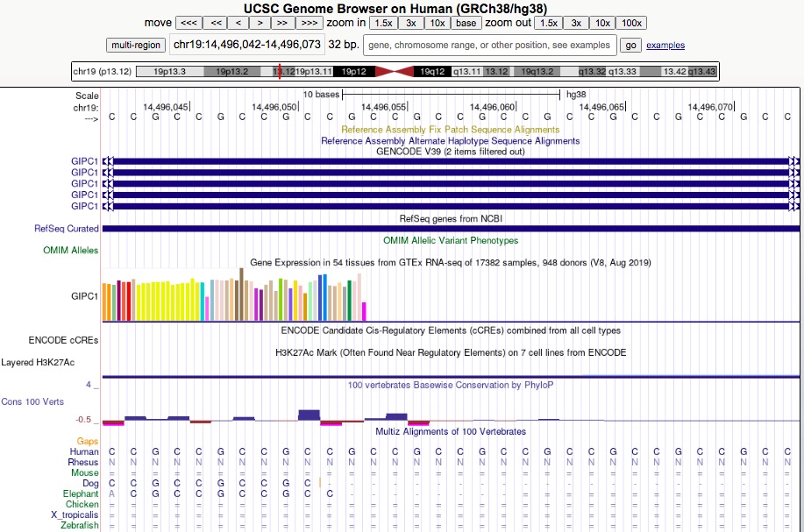The width and height of the screenshot is (804, 532).
Task: Click the RefSeq Curated track label
Action: pos(66,229)
